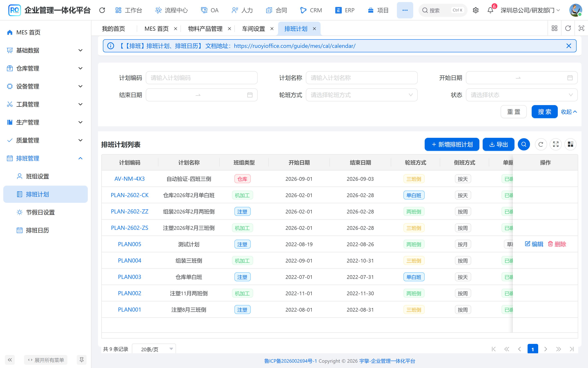Close the 物料产品管理 tab
Viewport: 588px width, 368px height.
(229, 29)
